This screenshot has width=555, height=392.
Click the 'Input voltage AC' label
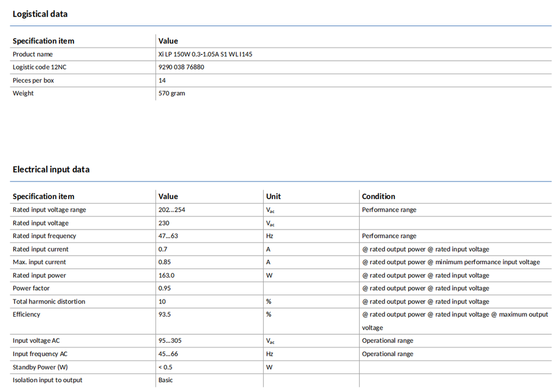[36, 341]
